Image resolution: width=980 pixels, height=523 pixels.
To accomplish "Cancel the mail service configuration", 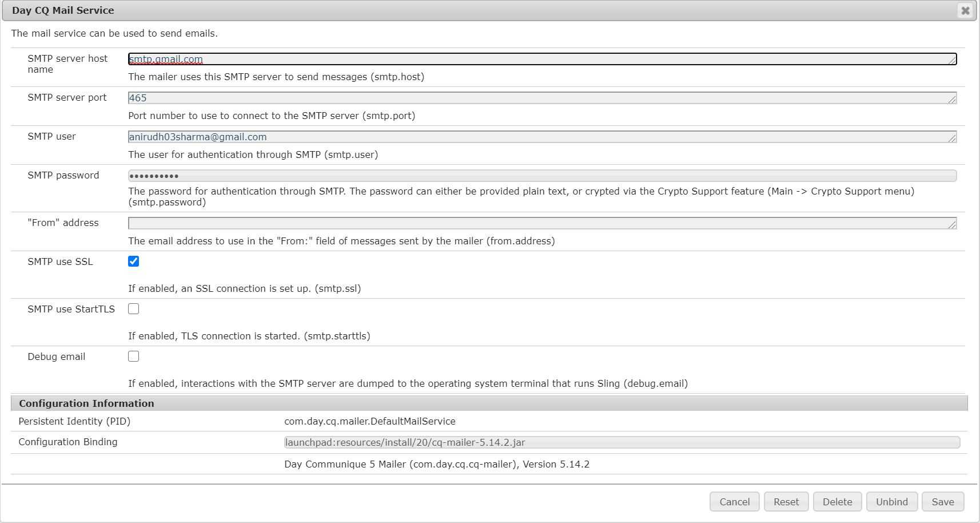I will (735, 502).
